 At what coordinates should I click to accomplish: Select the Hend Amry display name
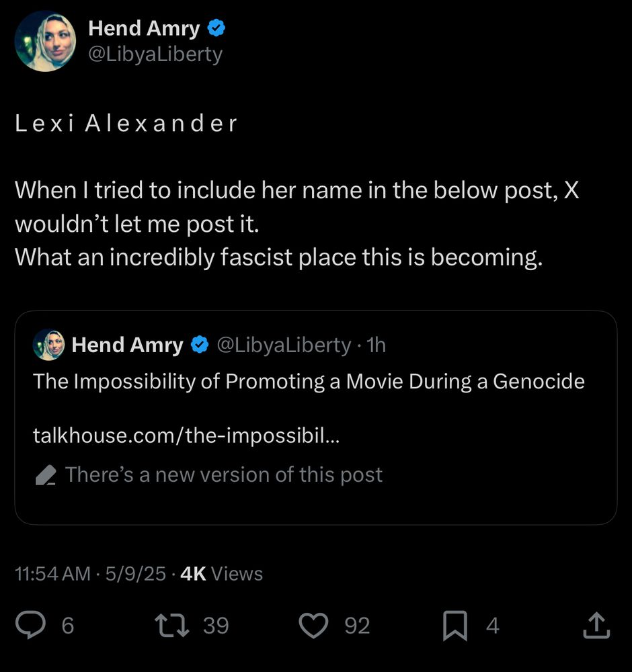tap(144, 28)
